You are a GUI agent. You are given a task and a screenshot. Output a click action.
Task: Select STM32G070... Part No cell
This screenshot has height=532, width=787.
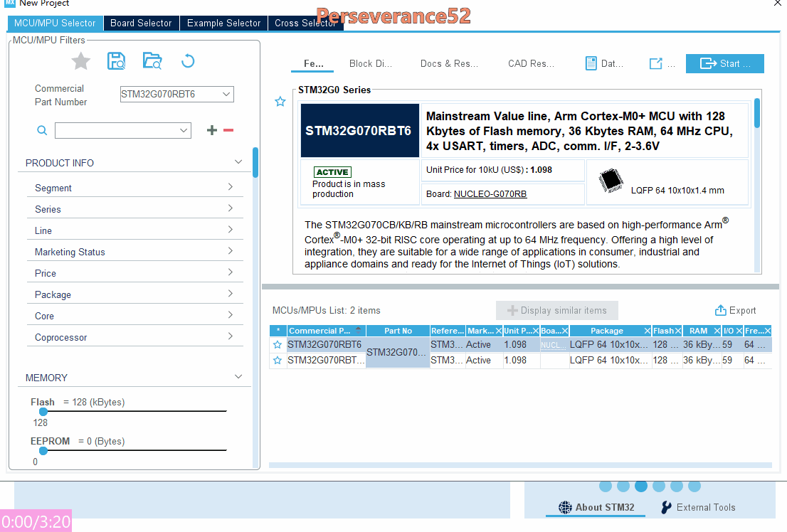point(398,352)
